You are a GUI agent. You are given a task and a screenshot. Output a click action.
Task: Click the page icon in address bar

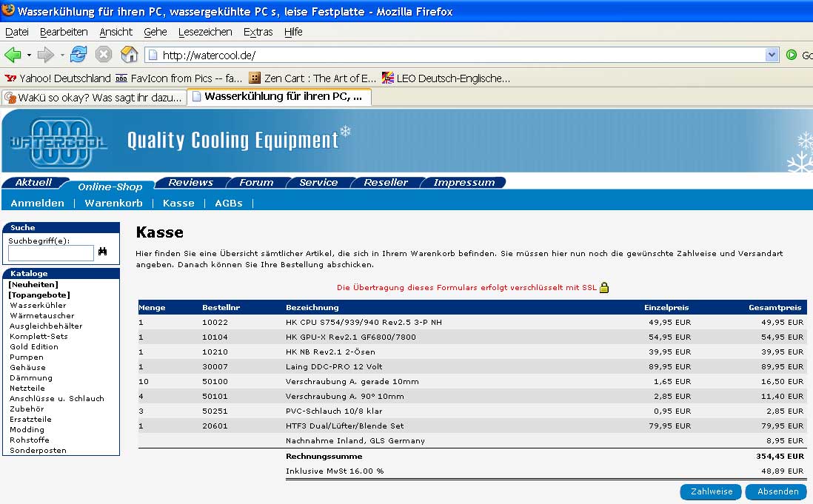(x=152, y=55)
